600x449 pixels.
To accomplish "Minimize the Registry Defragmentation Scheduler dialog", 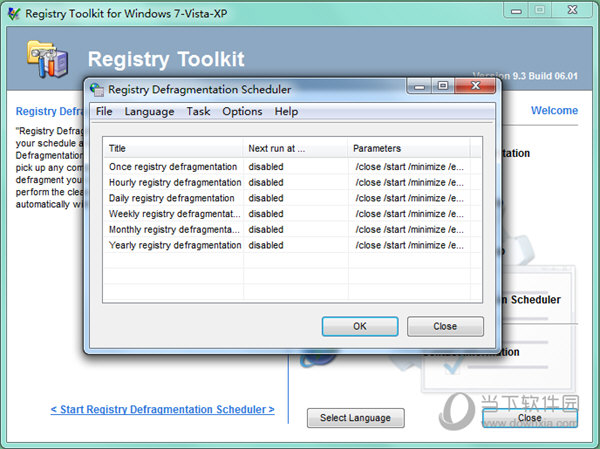I will (419, 87).
